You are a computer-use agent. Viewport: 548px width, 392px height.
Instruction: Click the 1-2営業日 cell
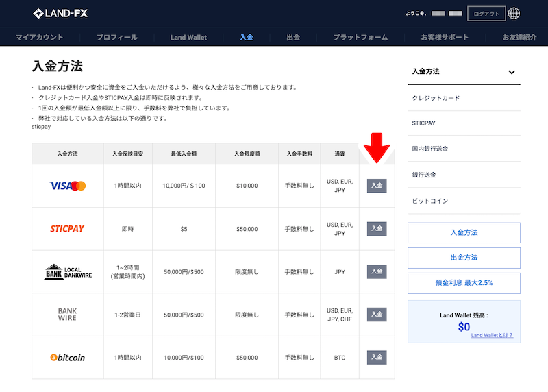point(127,315)
